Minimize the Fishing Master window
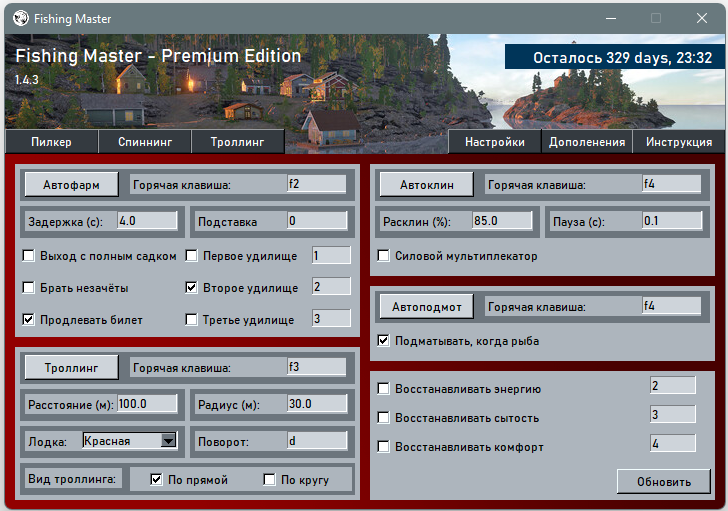The image size is (728, 511). (611, 19)
